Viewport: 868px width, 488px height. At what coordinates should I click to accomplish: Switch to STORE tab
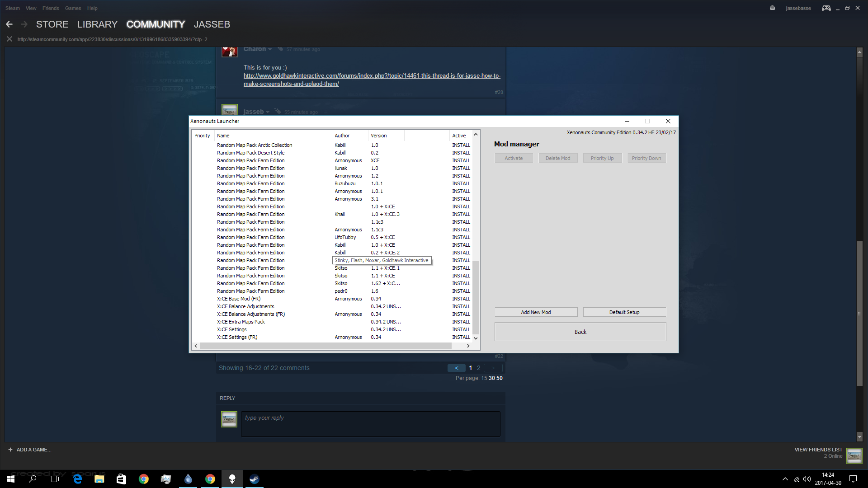(x=52, y=24)
